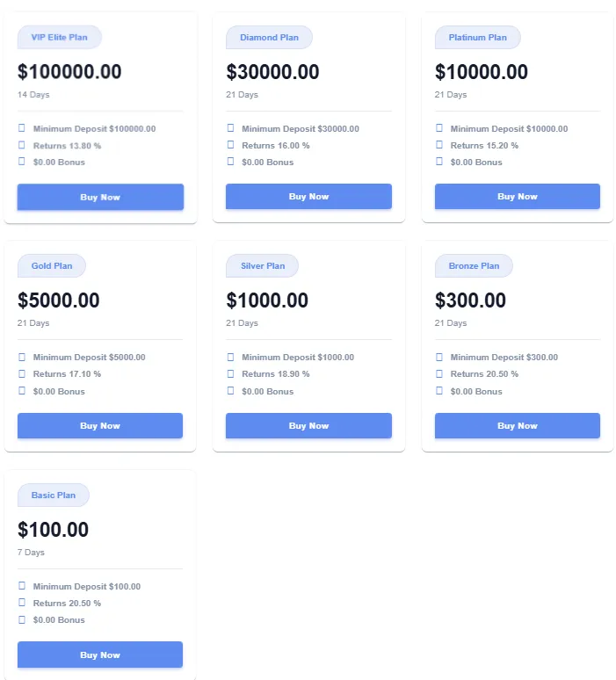Click the $5000.00 Gold Plan price
This screenshot has height=680, width=616.
click(x=59, y=300)
